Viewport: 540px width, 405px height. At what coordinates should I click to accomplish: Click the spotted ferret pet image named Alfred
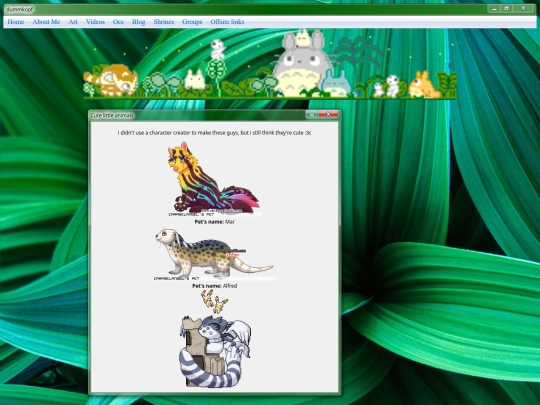pyautogui.click(x=214, y=254)
